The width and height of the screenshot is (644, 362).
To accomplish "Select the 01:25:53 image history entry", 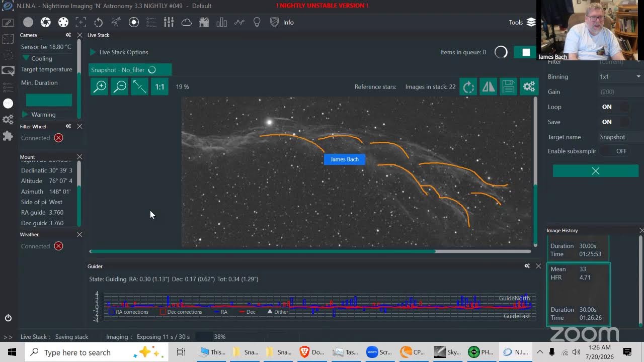I will 579,248.
